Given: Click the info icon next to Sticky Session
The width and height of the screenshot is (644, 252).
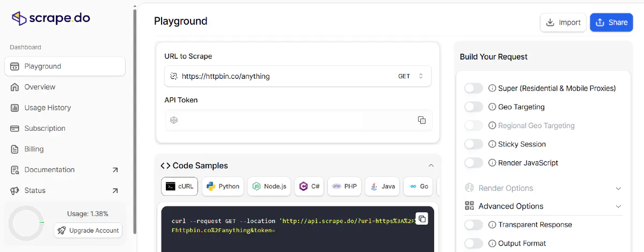Looking at the screenshot, I should [x=492, y=144].
